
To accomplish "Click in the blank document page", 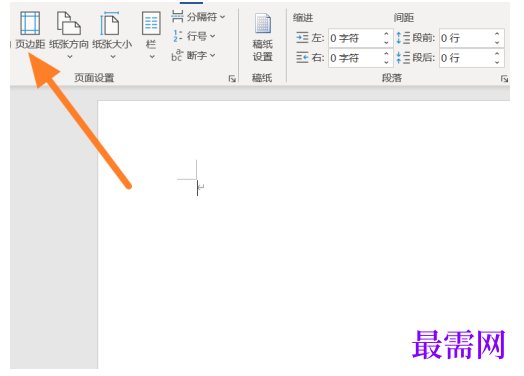I will [x=303, y=235].
